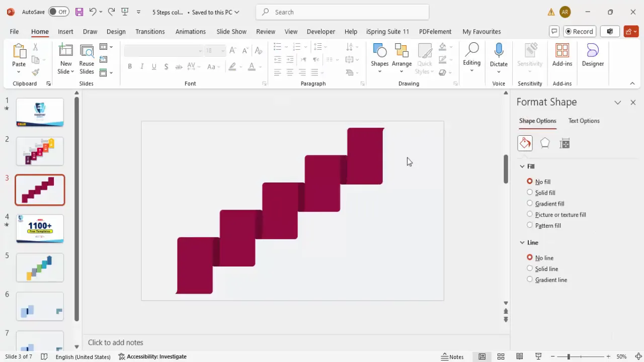
Task: Click the Redo icon
Action: pyautogui.click(x=111, y=12)
